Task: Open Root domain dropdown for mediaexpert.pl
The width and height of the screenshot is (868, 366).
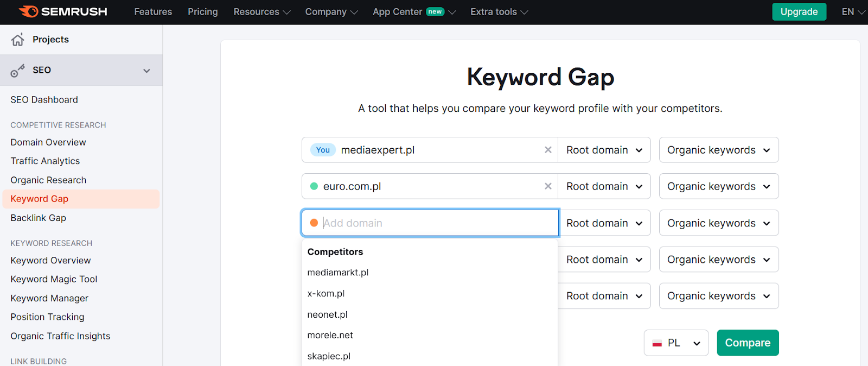Action: click(604, 150)
